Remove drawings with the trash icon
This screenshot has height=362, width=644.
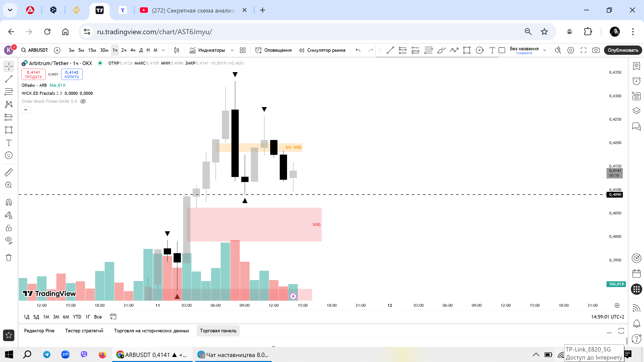pos(9,258)
